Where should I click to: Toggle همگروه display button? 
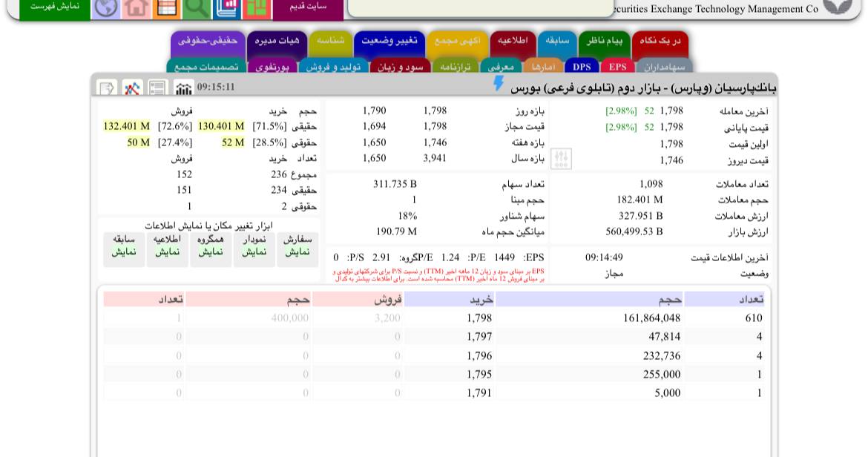pos(211,246)
